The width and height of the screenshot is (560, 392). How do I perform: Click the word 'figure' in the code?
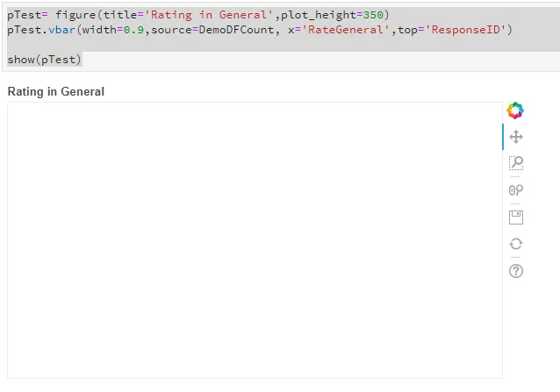tap(75, 15)
